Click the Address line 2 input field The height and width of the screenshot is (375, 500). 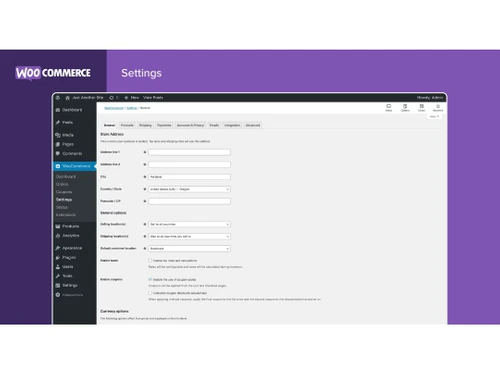189,165
